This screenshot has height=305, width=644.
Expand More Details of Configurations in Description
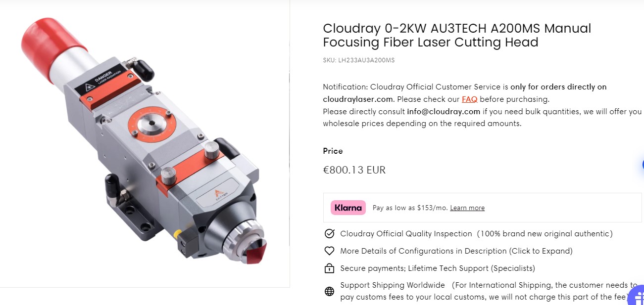(x=456, y=251)
